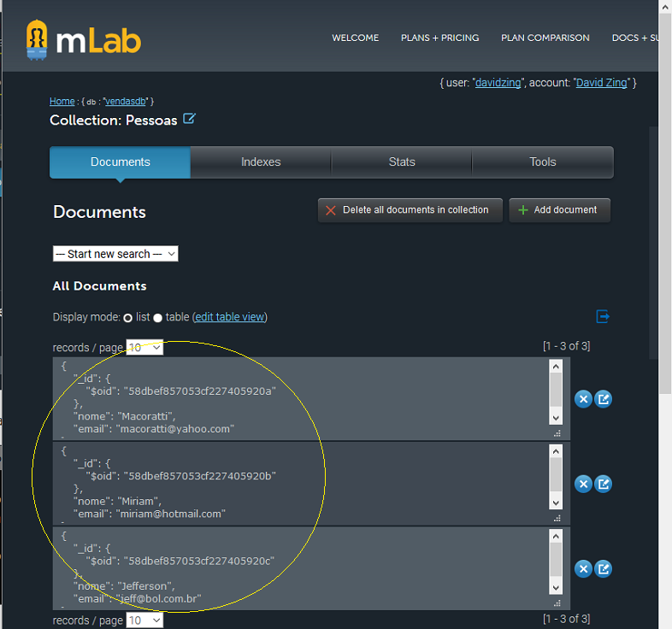Open top records per page dropdown
The width and height of the screenshot is (672, 629).
(144, 348)
